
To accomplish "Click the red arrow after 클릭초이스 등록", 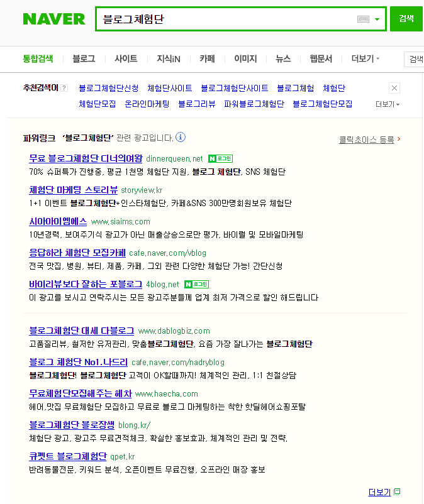I will (x=399, y=139).
